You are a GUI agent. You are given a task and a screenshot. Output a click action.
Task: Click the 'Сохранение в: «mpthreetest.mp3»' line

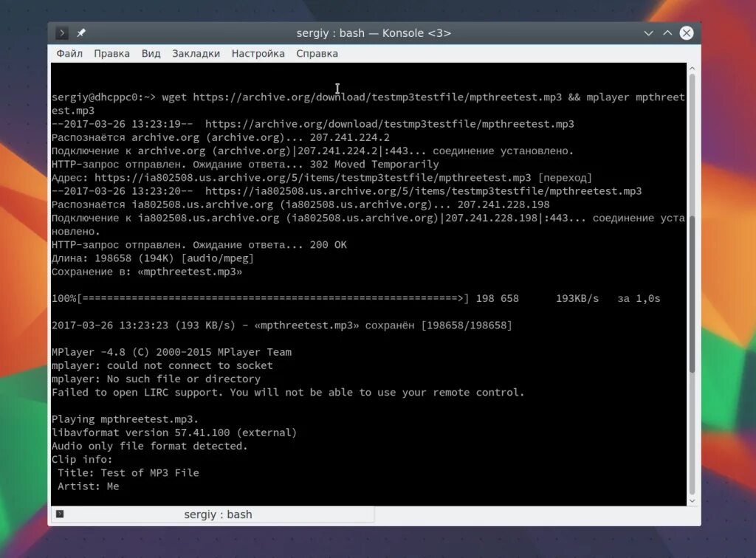click(x=147, y=272)
